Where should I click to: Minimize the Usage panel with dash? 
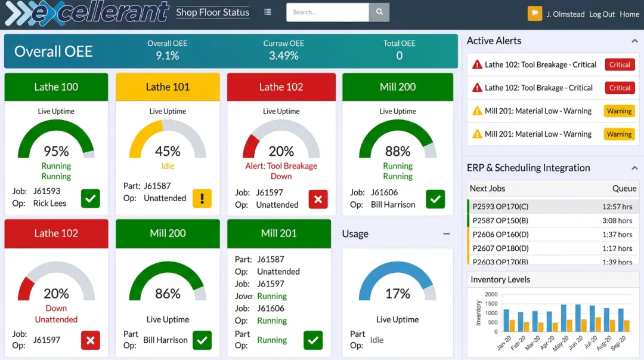pos(447,233)
